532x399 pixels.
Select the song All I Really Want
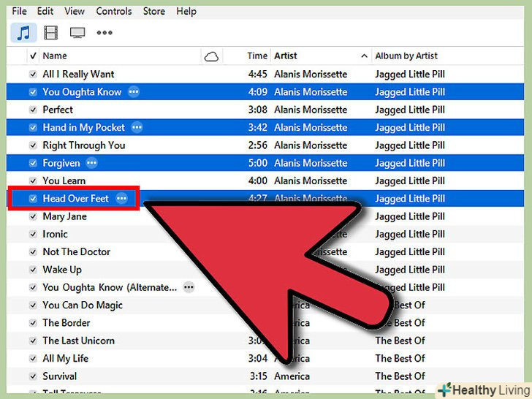click(78, 75)
